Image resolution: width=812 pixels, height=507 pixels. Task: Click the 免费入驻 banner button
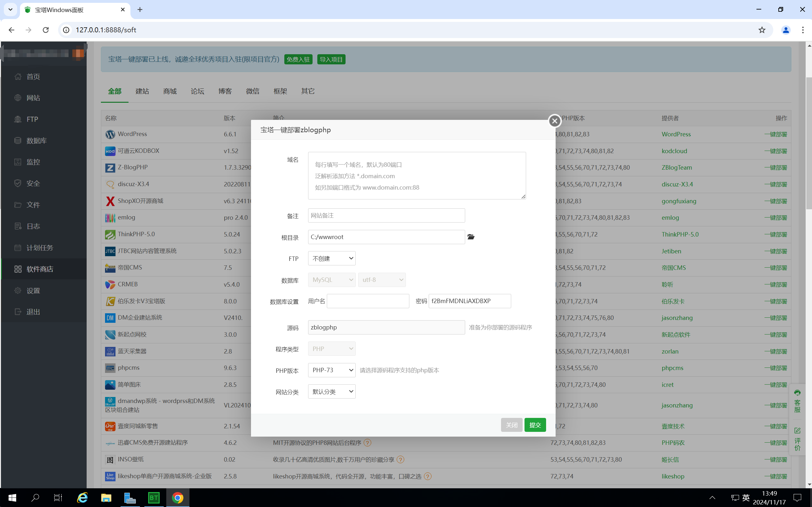click(x=298, y=59)
